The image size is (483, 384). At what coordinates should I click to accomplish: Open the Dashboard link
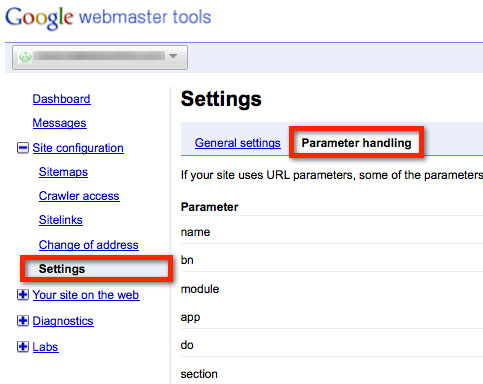click(62, 99)
